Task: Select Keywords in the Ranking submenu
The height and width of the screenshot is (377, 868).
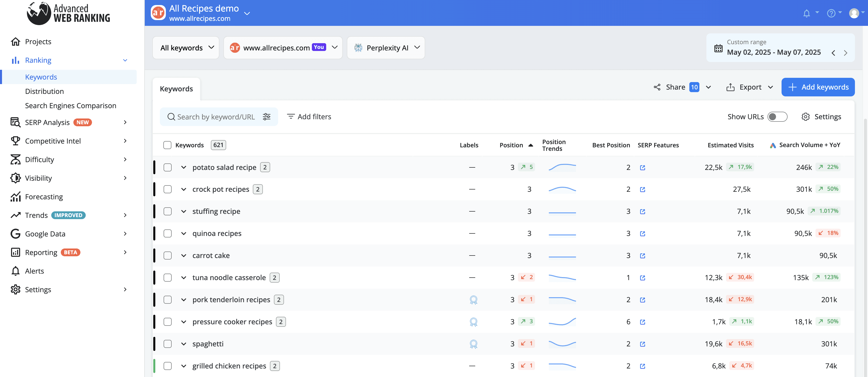Action: click(41, 77)
